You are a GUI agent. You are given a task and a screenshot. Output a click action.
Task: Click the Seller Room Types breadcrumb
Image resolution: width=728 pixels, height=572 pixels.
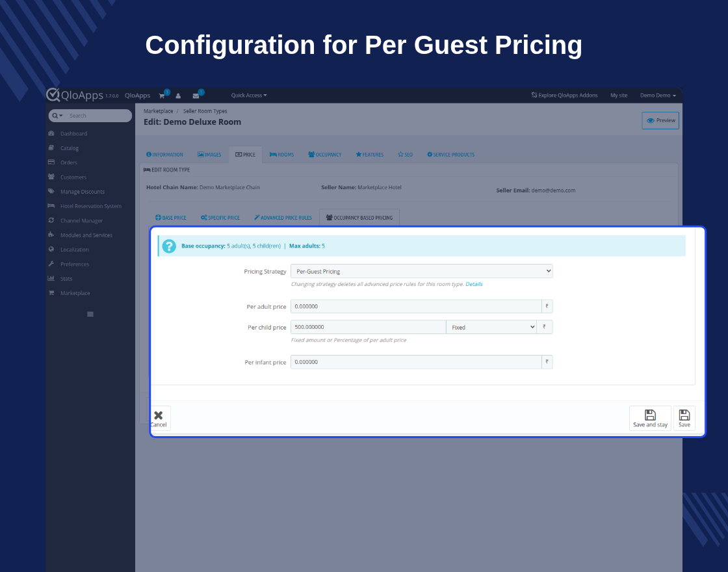(205, 111)
